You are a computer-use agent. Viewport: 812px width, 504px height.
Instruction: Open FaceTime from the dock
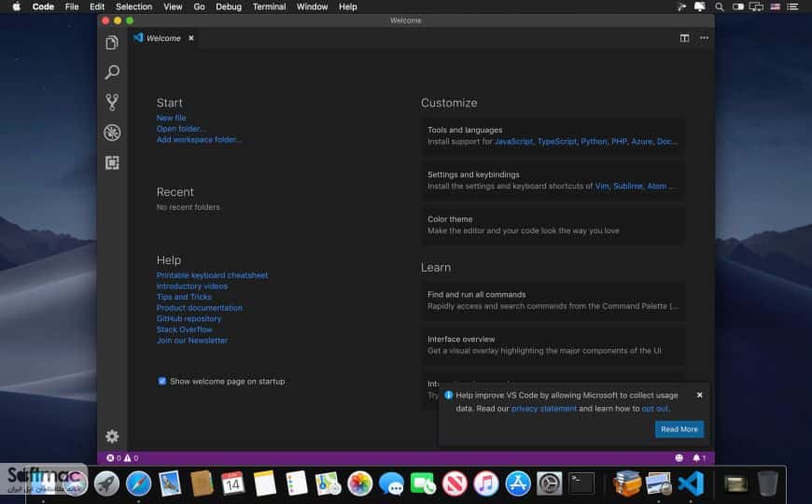pos(423,483)
